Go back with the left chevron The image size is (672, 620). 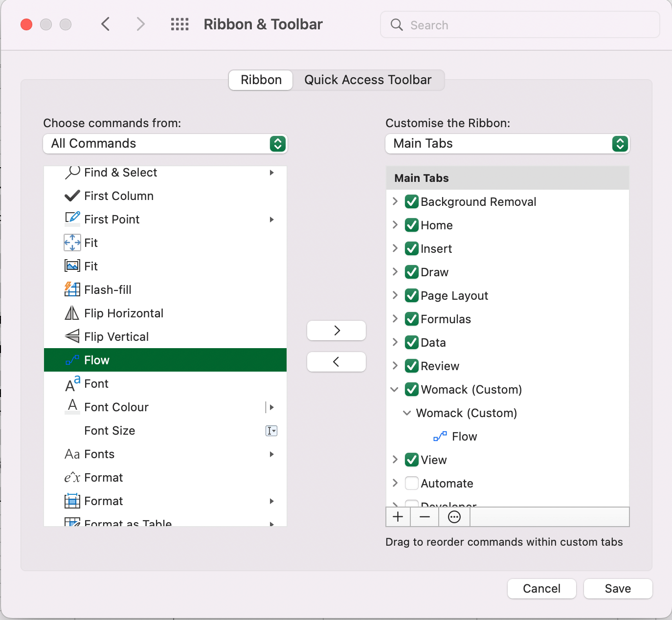105,24
